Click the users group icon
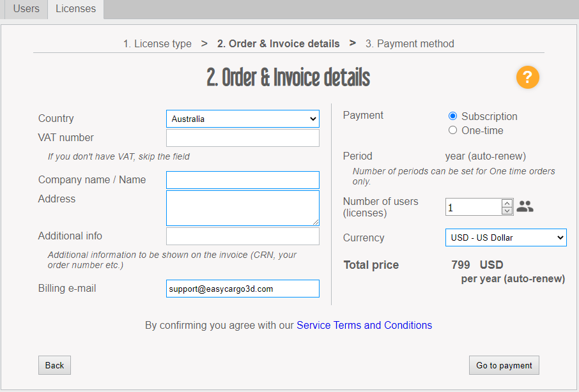The image size is (579, 392). pyautogui.click(x=525, y=207)
